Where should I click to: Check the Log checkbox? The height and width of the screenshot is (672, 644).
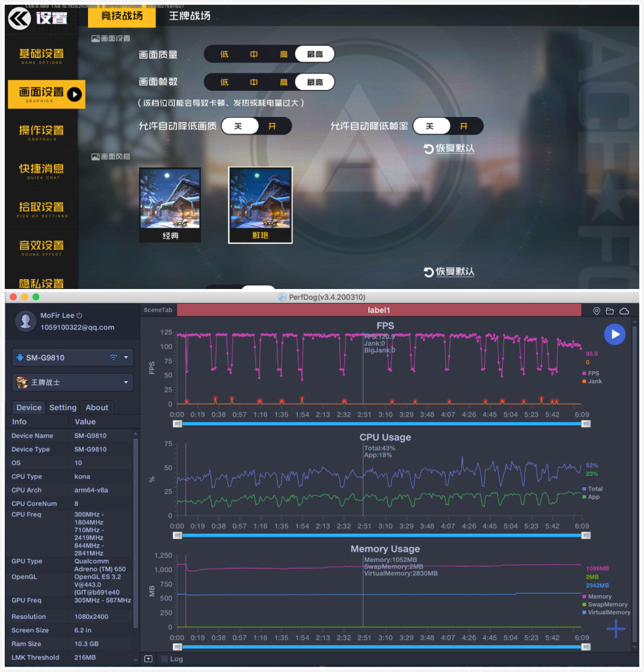point(164,659)
